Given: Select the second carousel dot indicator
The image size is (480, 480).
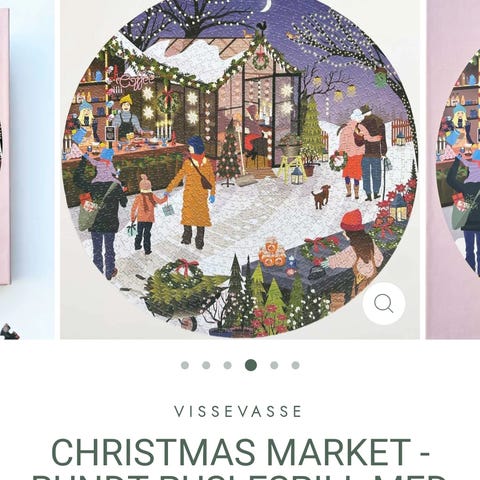Looking at the screenshot, I should coord(206,365).
